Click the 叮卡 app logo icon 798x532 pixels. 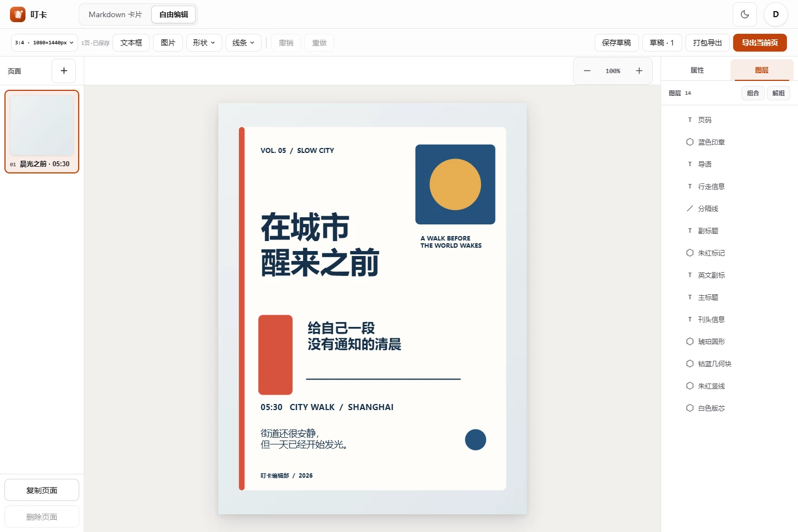click(18, 14)
